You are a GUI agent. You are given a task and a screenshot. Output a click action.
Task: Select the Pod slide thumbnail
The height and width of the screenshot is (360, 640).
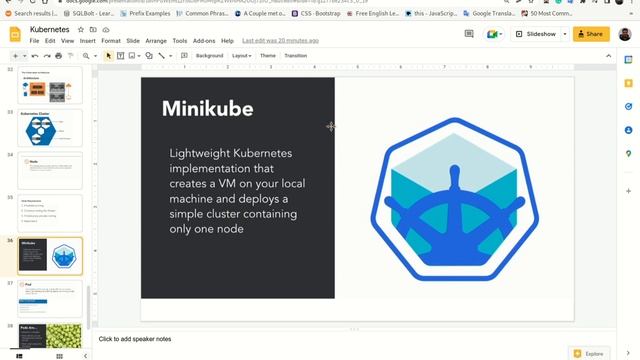point(50,299)
